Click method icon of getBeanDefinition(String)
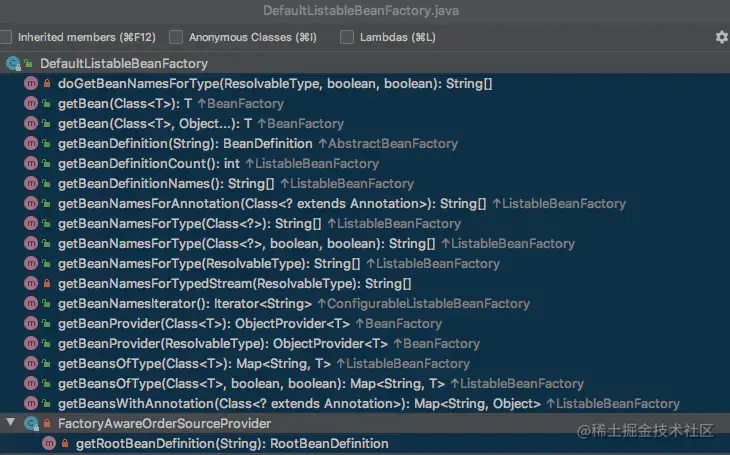 coord(31,143)
